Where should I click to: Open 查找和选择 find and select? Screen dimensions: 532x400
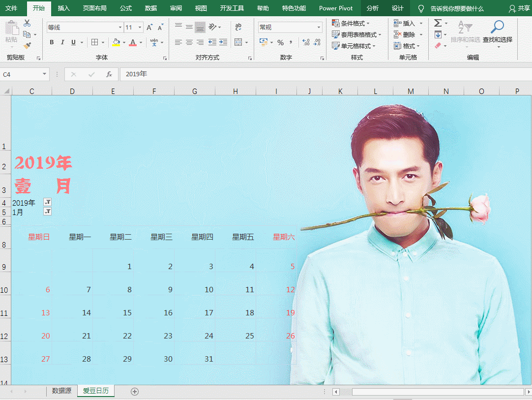[498, 33]
